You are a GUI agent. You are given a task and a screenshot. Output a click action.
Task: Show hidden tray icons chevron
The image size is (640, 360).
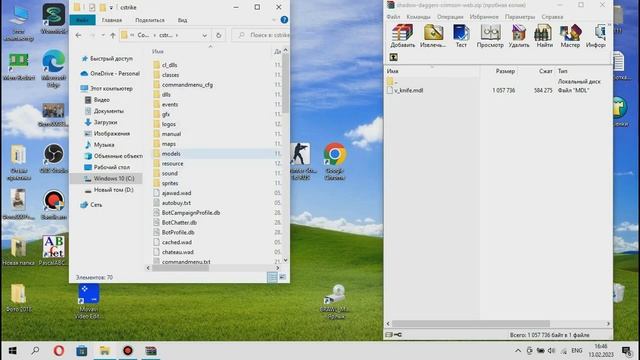click(x=518, y=351)
